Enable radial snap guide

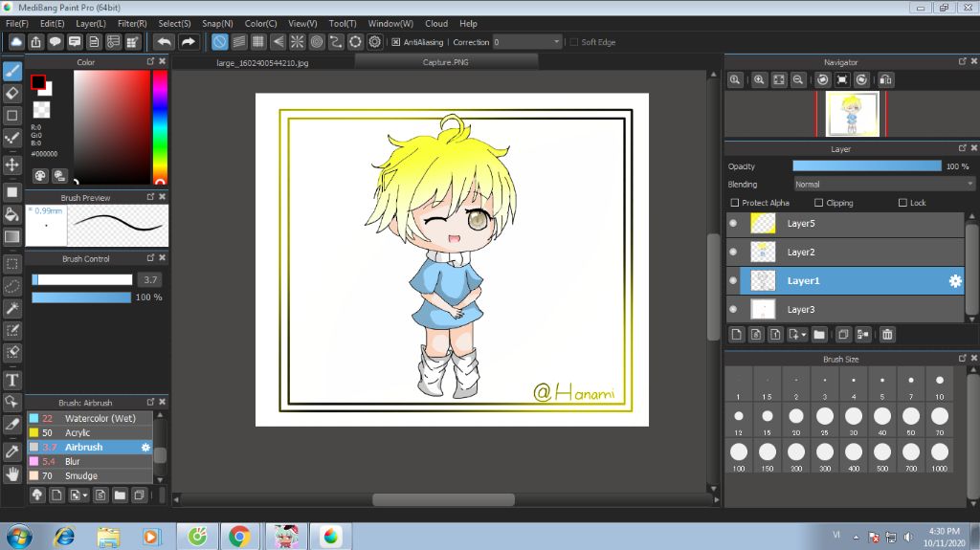[297, 42]
